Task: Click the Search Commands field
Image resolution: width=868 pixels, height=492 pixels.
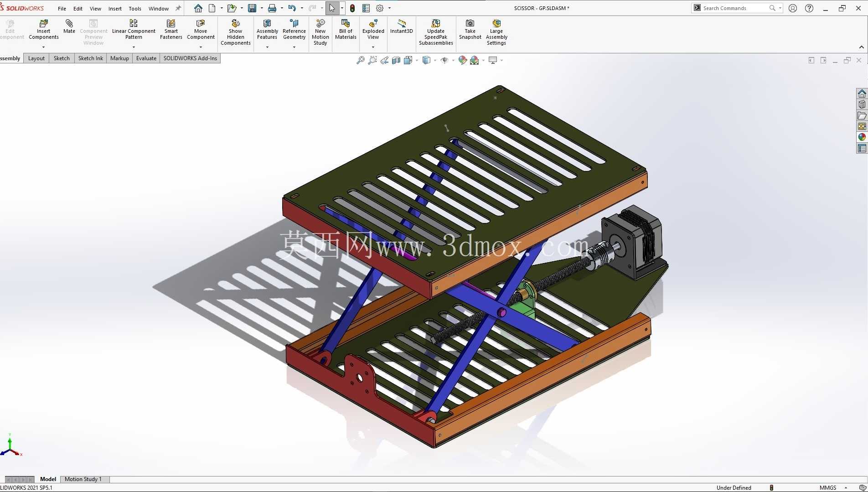Action: click(x=737, y=8)
